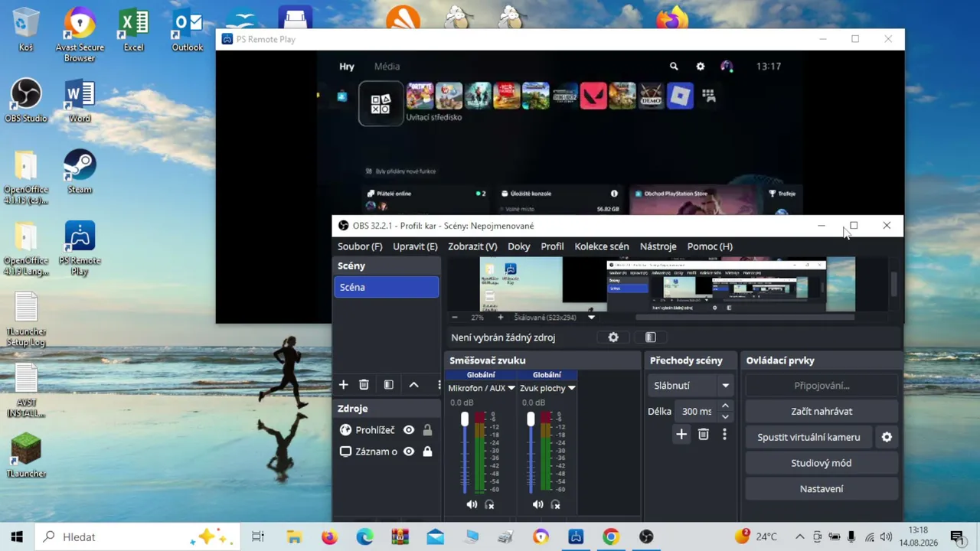Open the Zvuk plochy channel dropdown
The image size is (980, 551).
click(x=571, y=388)
